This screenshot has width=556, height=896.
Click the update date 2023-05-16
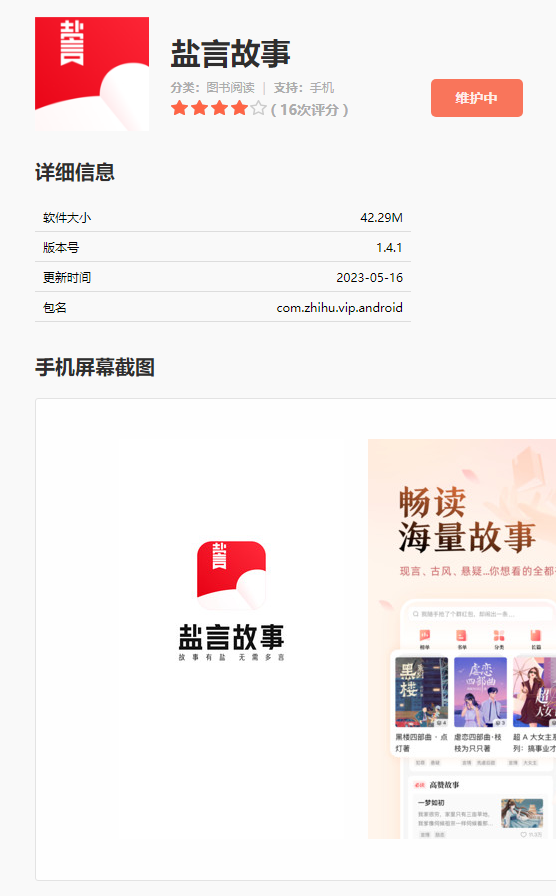369,278
